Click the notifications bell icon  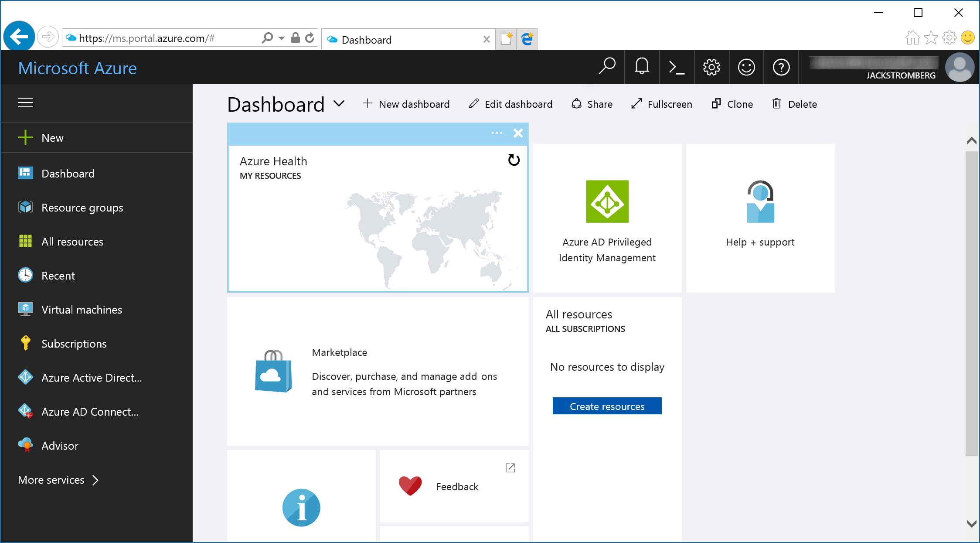642,68
